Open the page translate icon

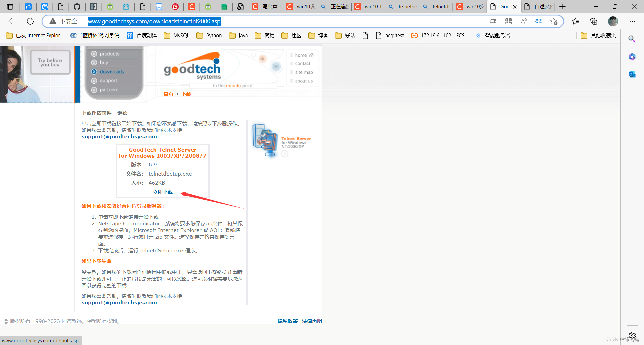coord(539,21)
